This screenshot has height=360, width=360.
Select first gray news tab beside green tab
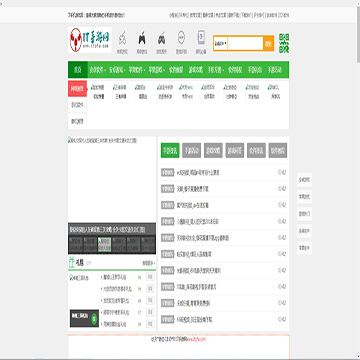(192, 151)
